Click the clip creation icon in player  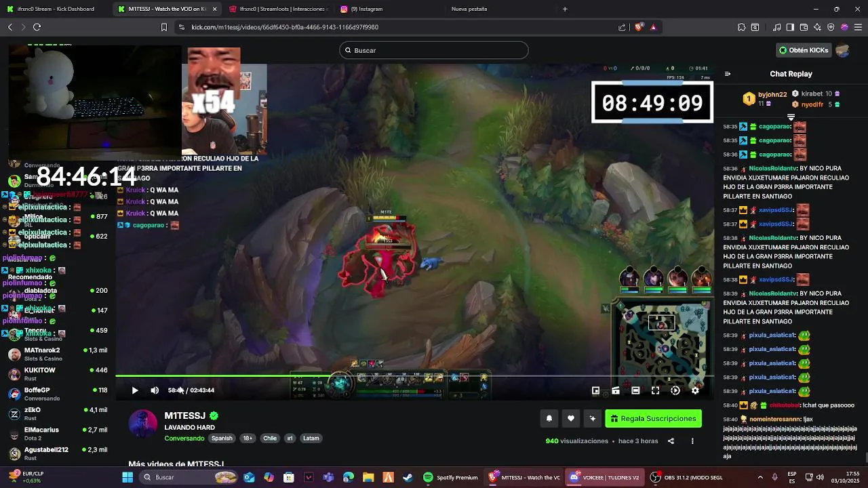tap(616, 390)
